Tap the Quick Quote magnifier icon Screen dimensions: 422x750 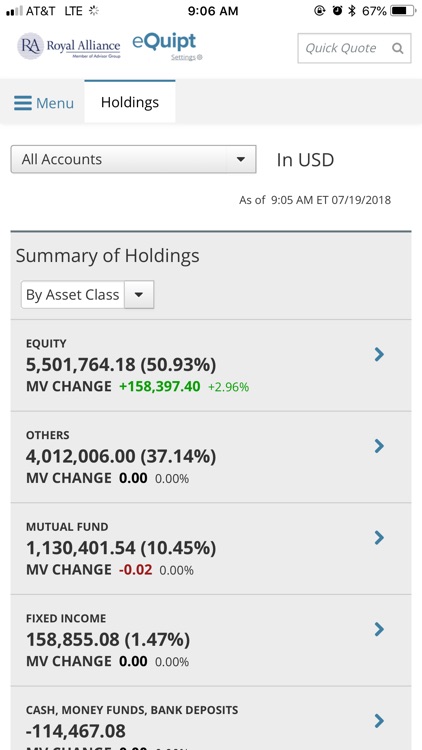398,48
